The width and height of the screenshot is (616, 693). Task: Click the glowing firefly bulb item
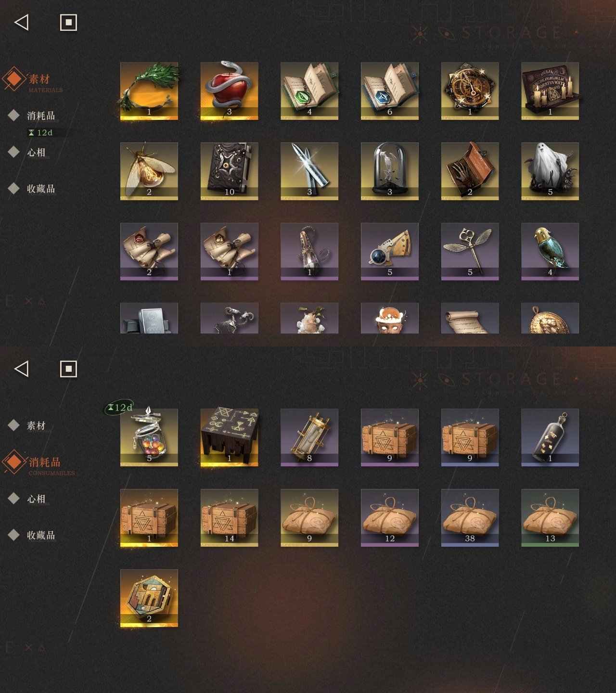pyautogui.click(x=149, y=171)
